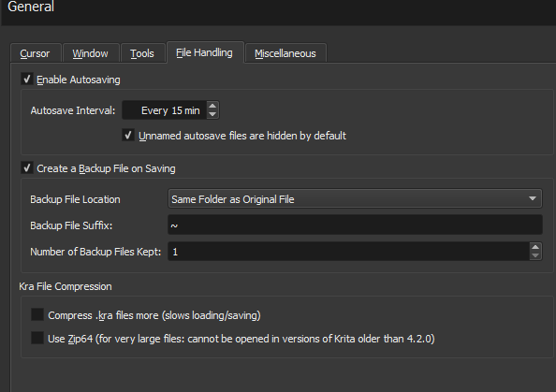Switch to the Window tab
The width and height of the screenshot is (556, 392).
[91, 53]
